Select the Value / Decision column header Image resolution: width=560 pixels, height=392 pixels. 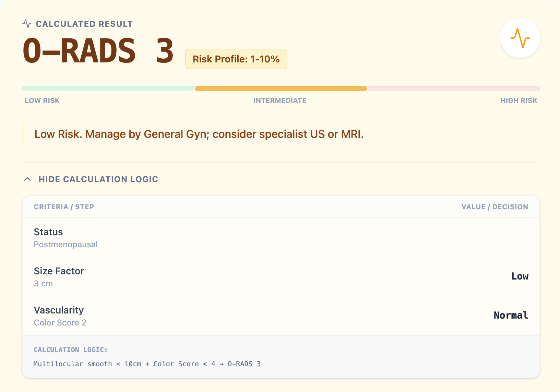(495, 207)
